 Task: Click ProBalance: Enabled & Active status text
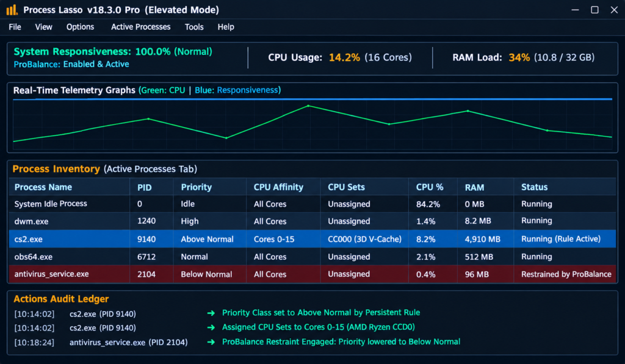71,64
